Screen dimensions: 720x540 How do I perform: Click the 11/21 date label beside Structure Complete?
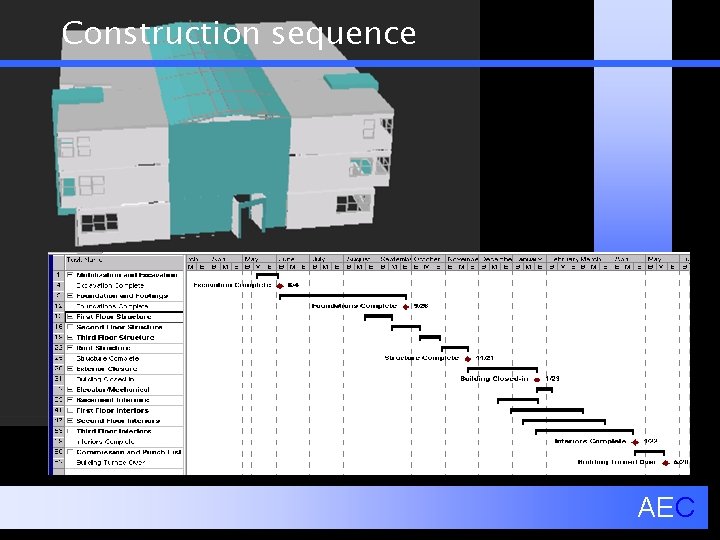point(484,358)
